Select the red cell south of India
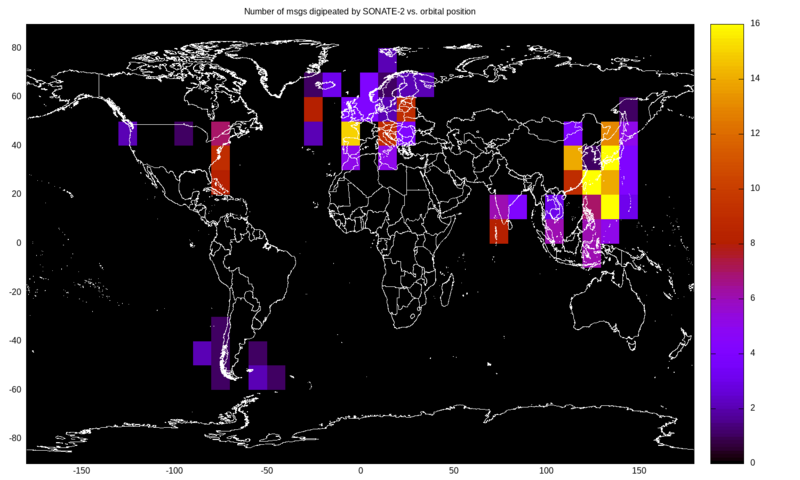The image size is (800, 480). tap(499, 231)
